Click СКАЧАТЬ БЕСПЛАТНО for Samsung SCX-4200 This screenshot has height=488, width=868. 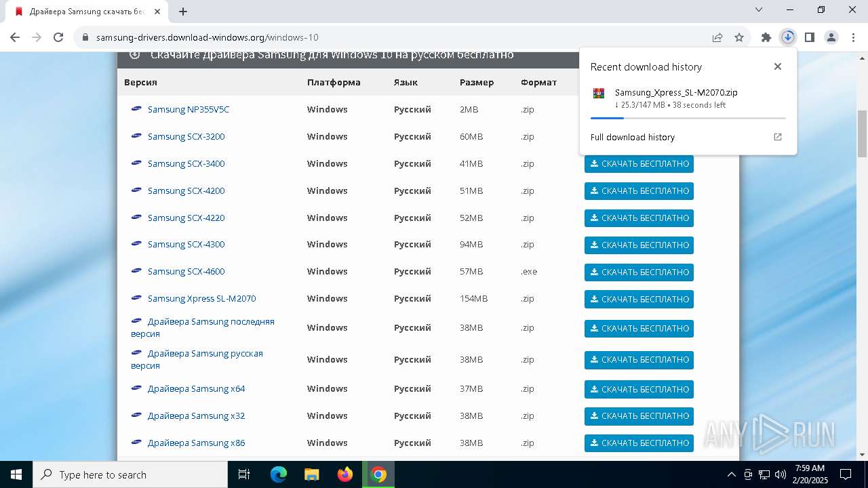[639, 191]
